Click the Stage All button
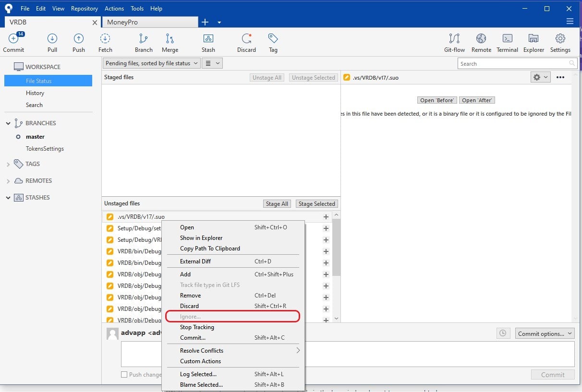The image size is (582, 392). click(x=277, y=204)
